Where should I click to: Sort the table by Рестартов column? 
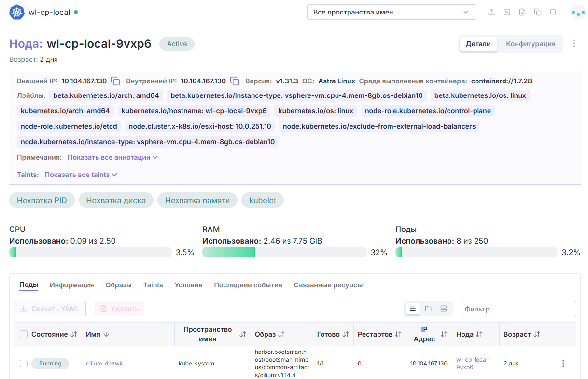398,334
